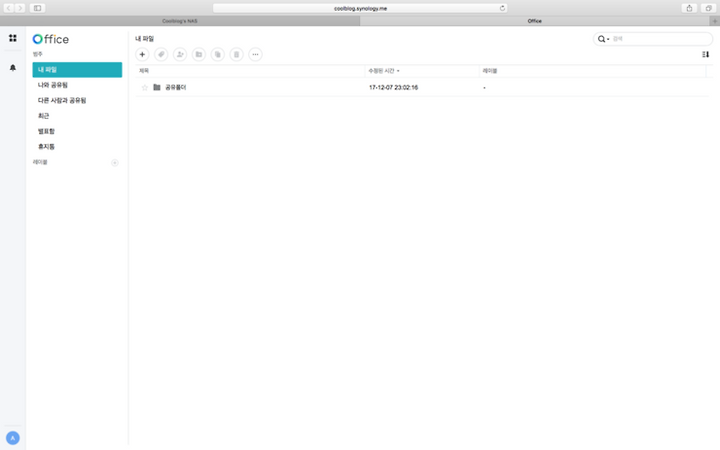Viewport: 720px width, 450px height.
Task: Click the 17-12-07 23:02:16 timestamp
Action: 394,87
